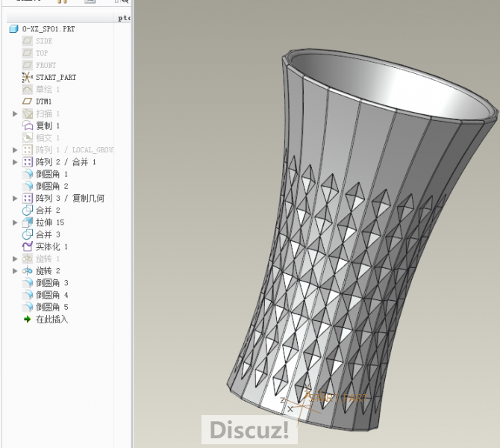Click the 合并 3 merge feature icon
The height and width of the screenshot is (448, 500).
(x=28, y=234)
